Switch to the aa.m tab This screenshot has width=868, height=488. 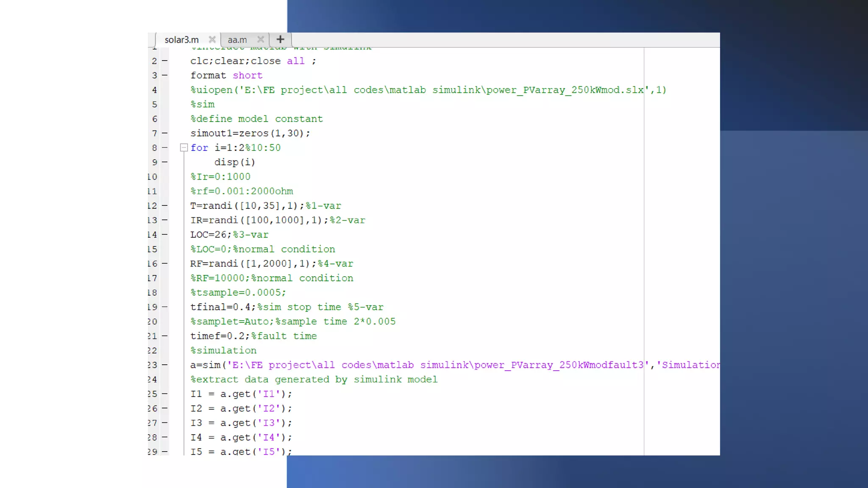coord(237,40)
